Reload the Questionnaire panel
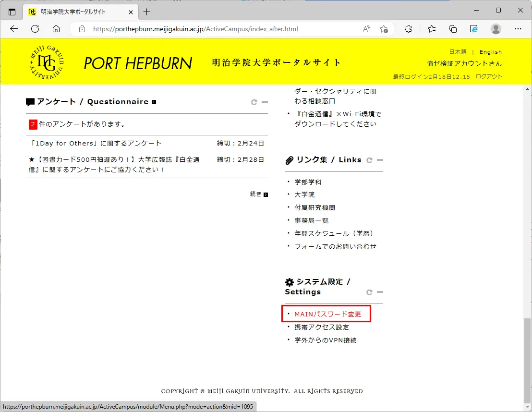 [254, 102]
